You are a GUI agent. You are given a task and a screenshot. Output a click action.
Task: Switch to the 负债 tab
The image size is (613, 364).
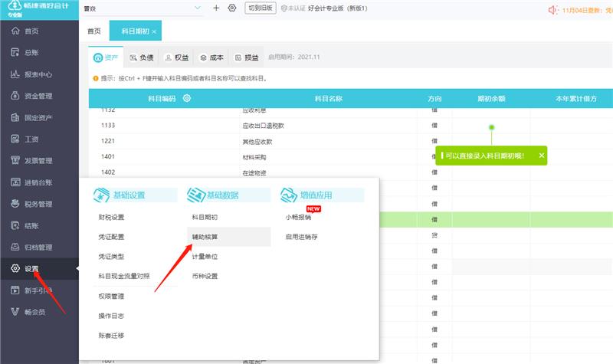[x=143, y=57]
